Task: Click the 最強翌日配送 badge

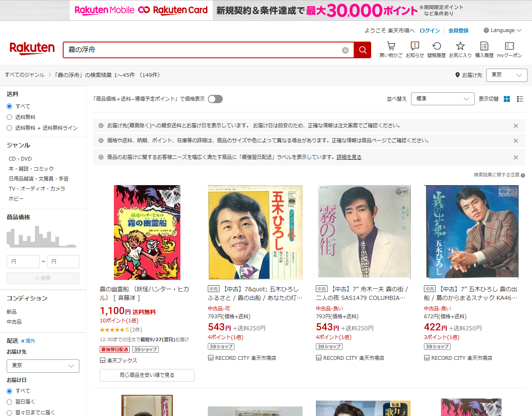Action: click(115, 349)
